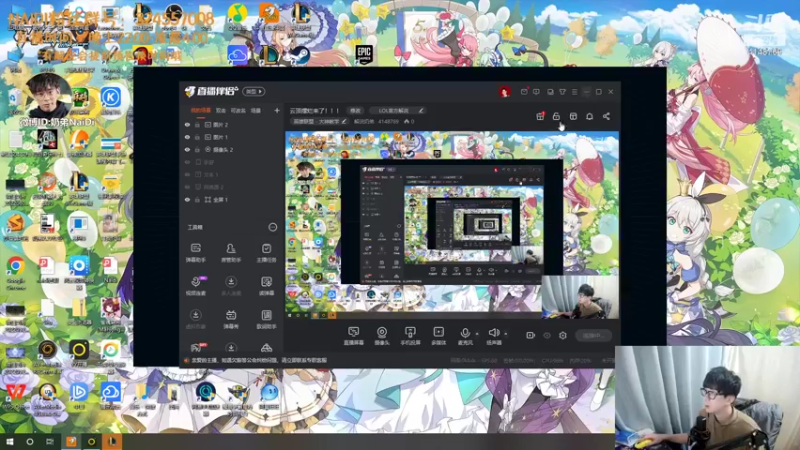Image resolution: width=800 pixels, height=450 pixels.
Task: Open the 视频连麦 microphone tool
Action: point(195,286)
